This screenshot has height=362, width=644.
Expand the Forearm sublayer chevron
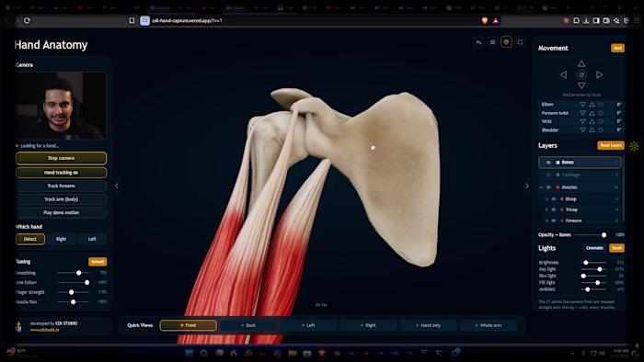click(546, 221)
